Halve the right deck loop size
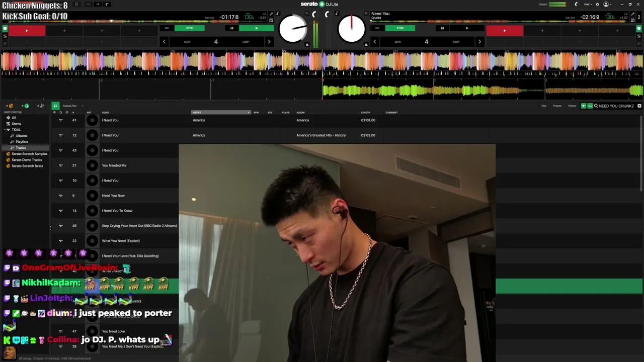The height and width of the screenshot is (362, 644). point(374,42)
